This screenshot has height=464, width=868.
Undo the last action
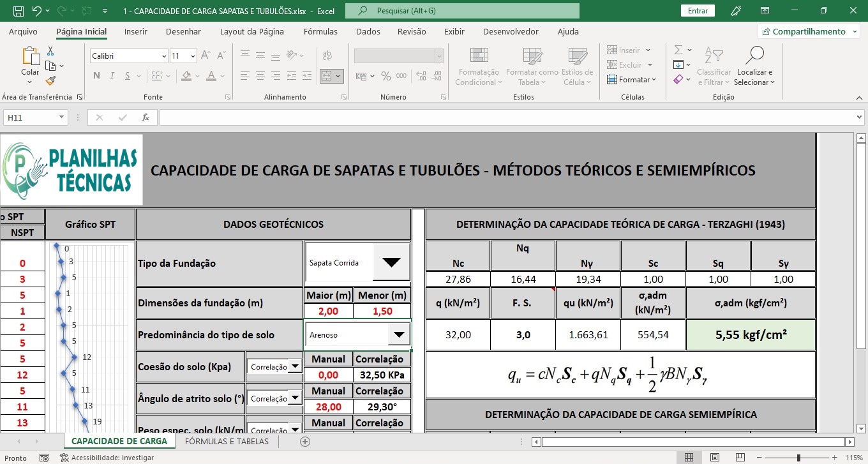pyautogui.click(x=36, y=11)
